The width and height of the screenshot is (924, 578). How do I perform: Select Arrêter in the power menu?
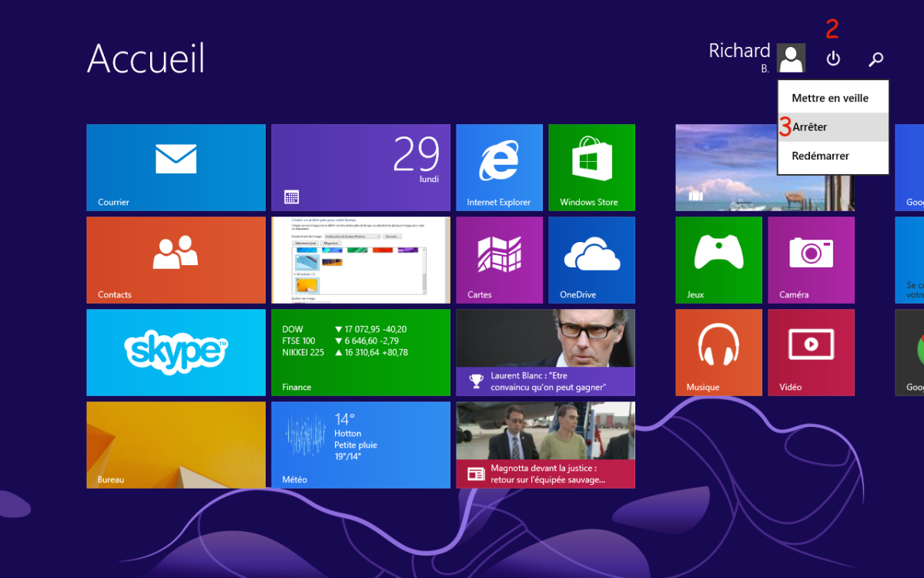[x=833, y=127]
